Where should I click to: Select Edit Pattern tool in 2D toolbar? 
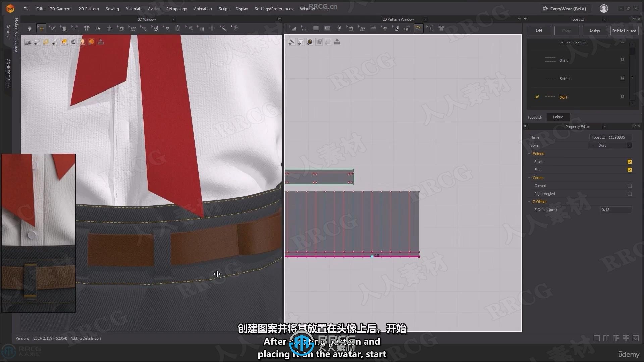[293, 28]
